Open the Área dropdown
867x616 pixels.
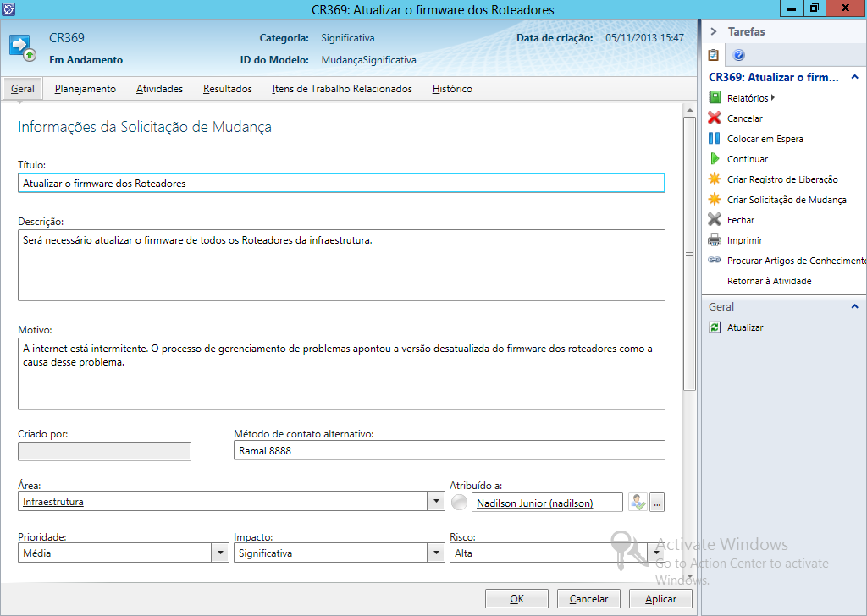tap(436, 501)
